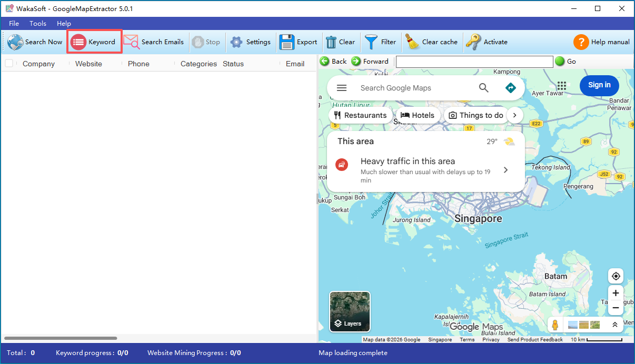
Task: Export results using floppy disk icon
Action: [x=287, y=42]
